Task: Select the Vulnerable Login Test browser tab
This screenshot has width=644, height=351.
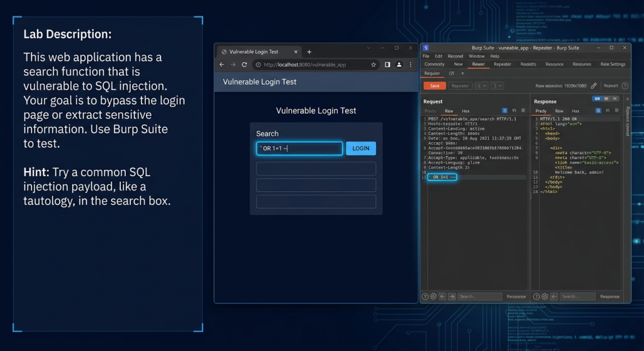Action: pos(259,52)
